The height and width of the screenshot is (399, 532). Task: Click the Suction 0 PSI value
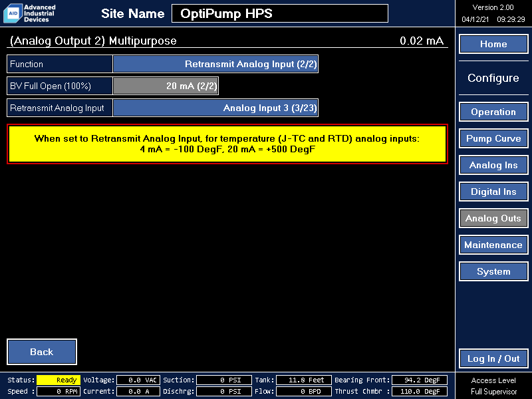(x=224, y=380)
